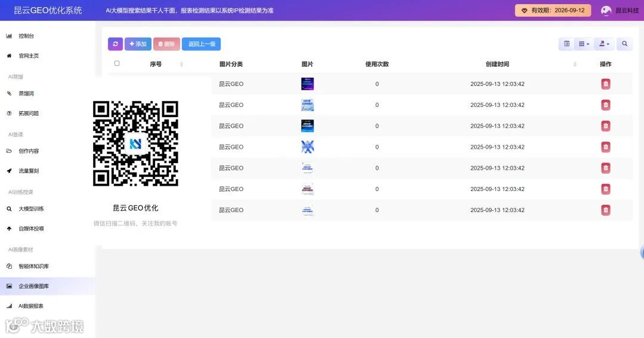The height and width of the screenshot is (338, 644).
Task: Click the 拓展问题 question icon
Action: coord(9,113)
